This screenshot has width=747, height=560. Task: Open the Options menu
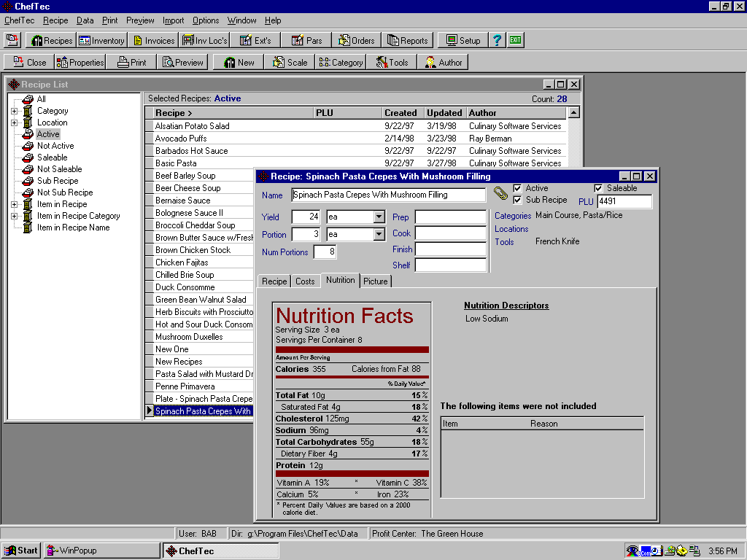pyautogui.click(x=206, y=20)
